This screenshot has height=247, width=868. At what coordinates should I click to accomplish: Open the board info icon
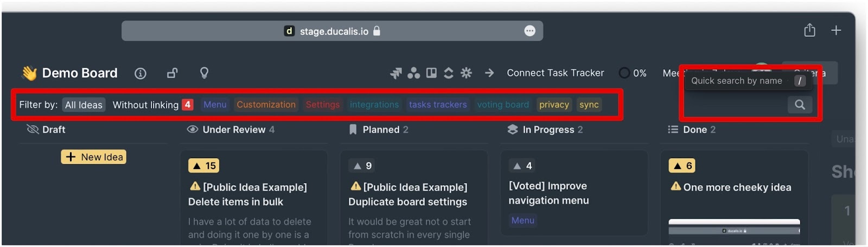(x=140, y=73)
